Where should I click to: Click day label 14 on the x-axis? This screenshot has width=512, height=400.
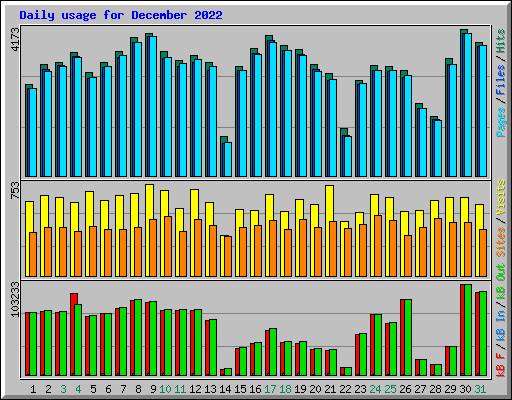[225, 389]
